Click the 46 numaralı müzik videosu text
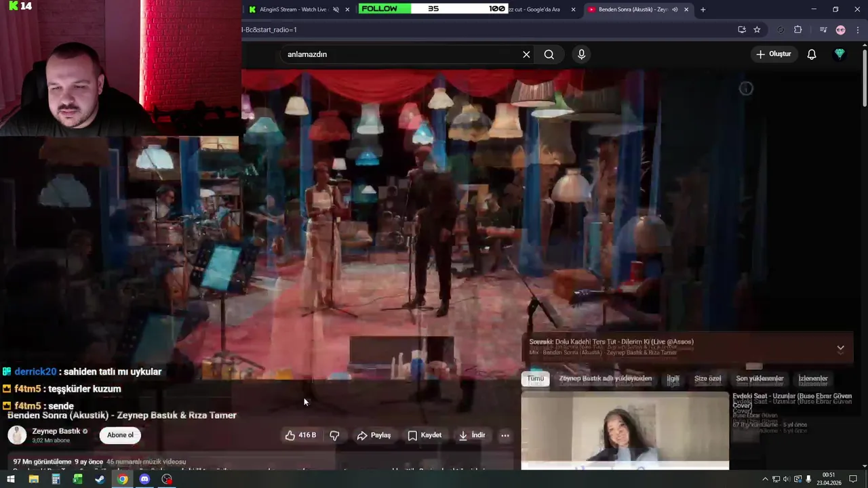 [146, 462]
